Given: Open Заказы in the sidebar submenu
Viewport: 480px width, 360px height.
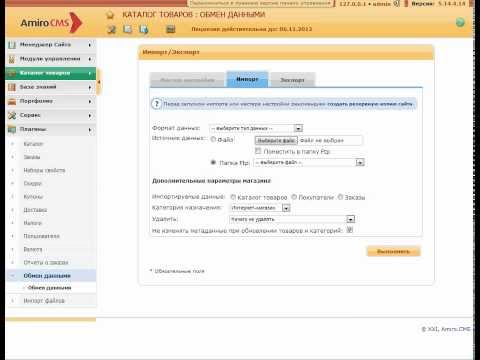Looking at the screenshot, I should coord(32,157).
